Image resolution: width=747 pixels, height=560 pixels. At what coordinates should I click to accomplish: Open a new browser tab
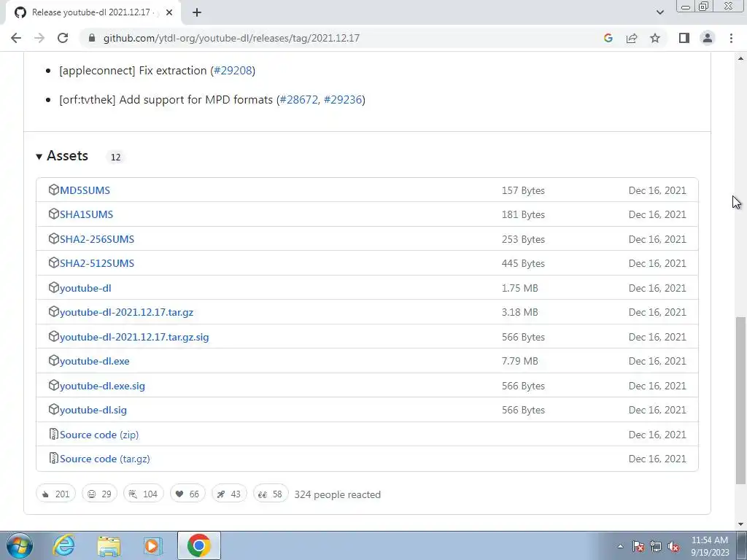pos(197,12)
